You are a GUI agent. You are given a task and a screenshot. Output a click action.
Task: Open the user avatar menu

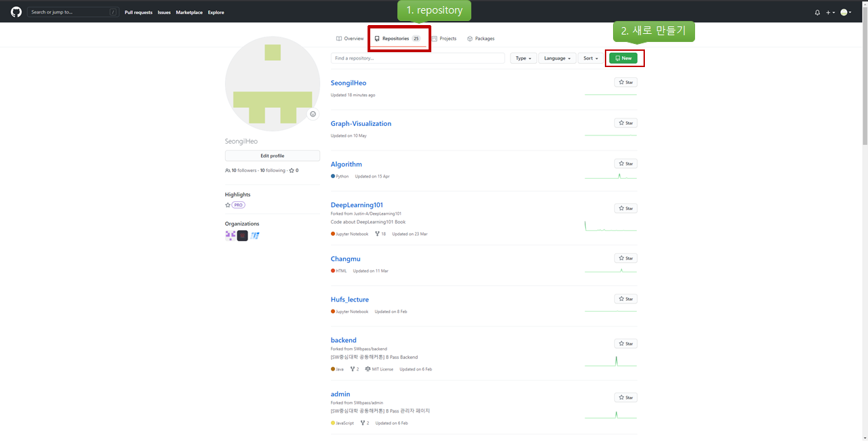click(x=846, y=12)
